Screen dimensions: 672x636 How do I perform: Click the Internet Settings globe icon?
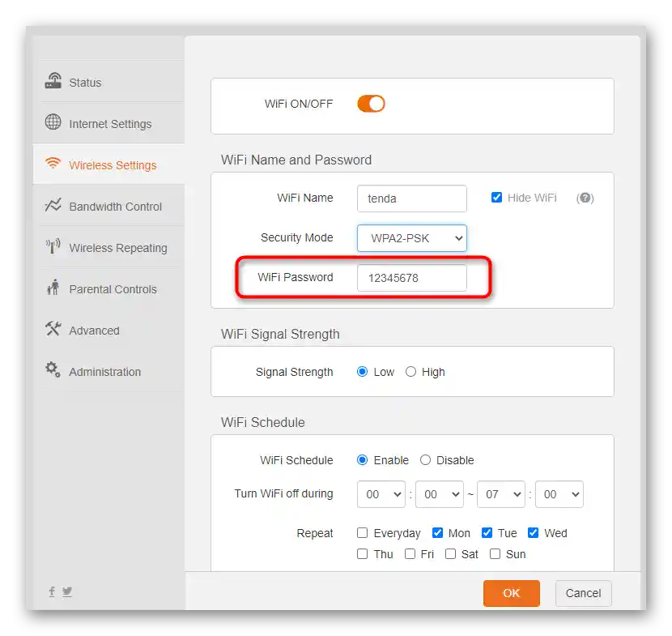53,122
